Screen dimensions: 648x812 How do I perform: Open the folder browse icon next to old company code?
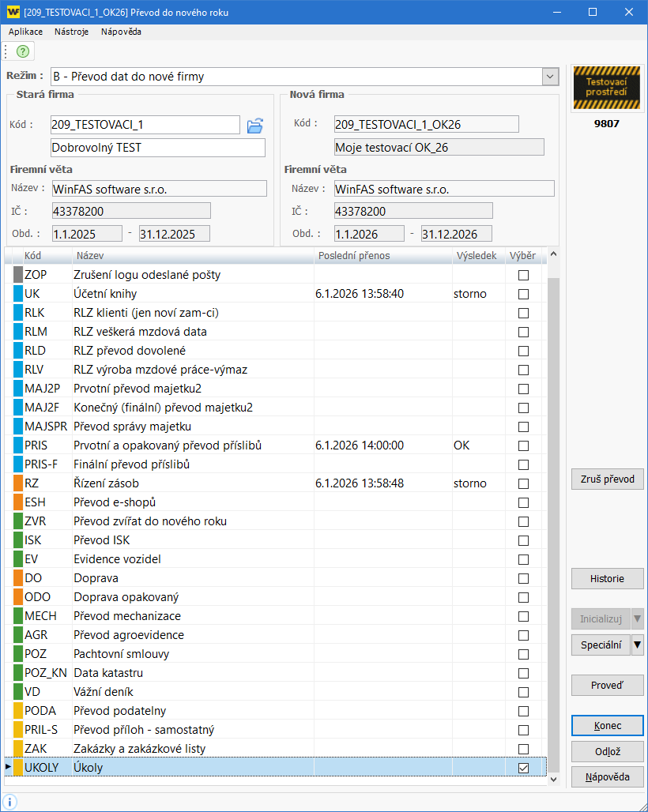254,125
